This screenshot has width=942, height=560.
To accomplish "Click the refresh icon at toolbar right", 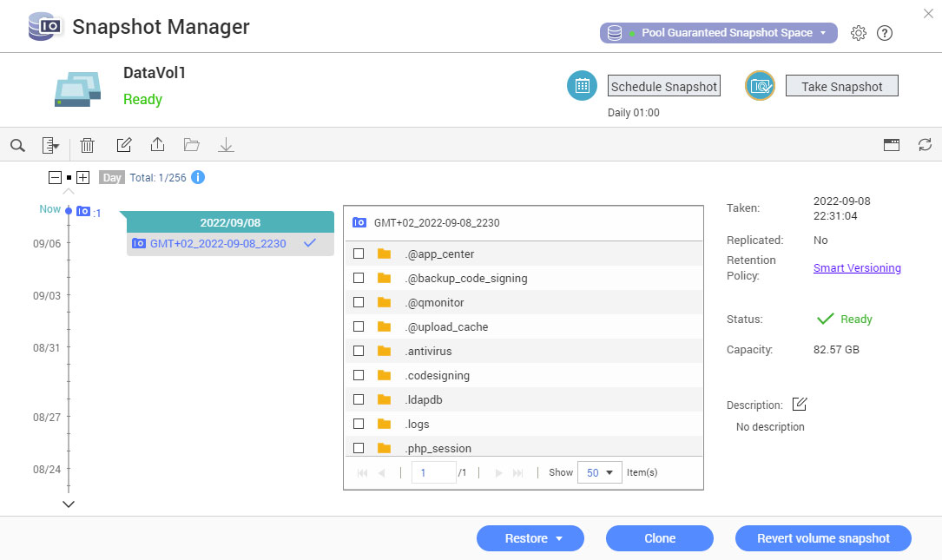I will pos(925,145).
